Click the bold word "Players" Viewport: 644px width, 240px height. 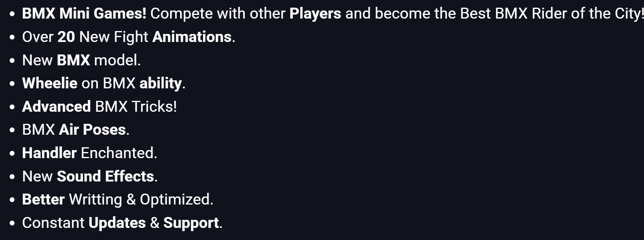315,14
